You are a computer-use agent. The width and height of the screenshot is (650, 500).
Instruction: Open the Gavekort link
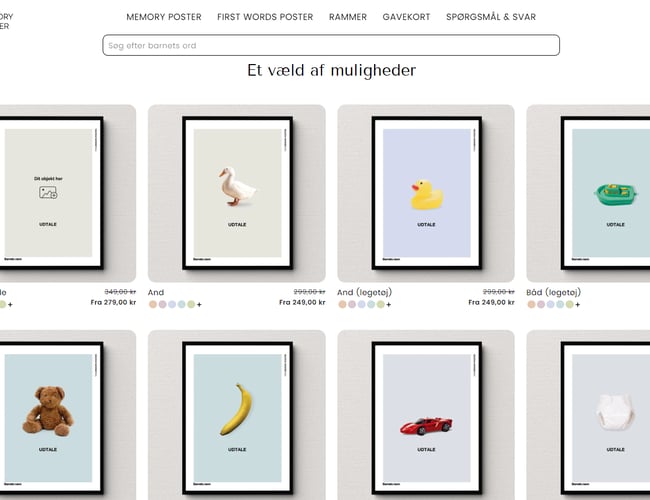[406, 17]
